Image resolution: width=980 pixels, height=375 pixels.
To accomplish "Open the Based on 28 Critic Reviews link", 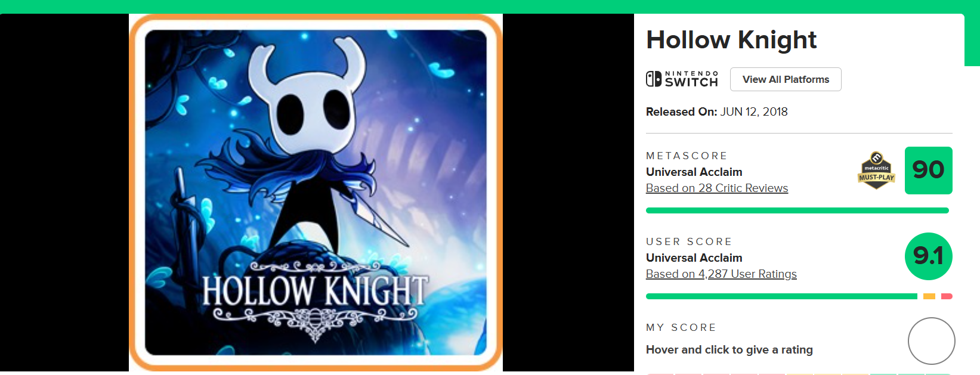I will click(x=717, y=188).
